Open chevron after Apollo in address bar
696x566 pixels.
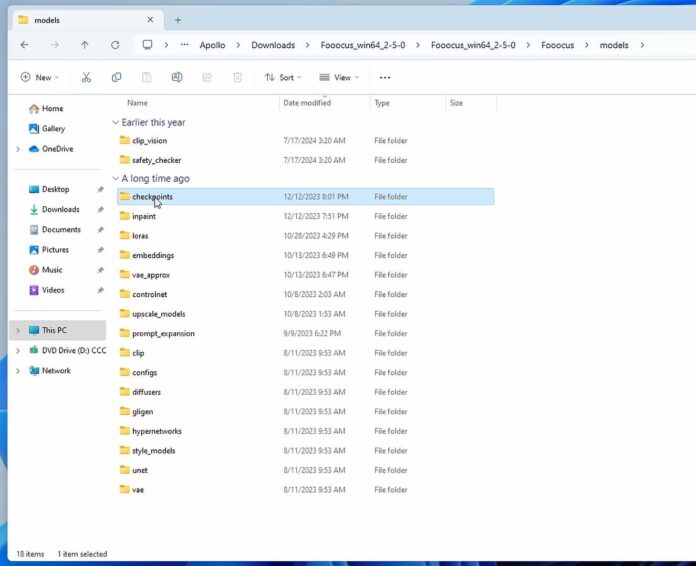click(238, 45)
